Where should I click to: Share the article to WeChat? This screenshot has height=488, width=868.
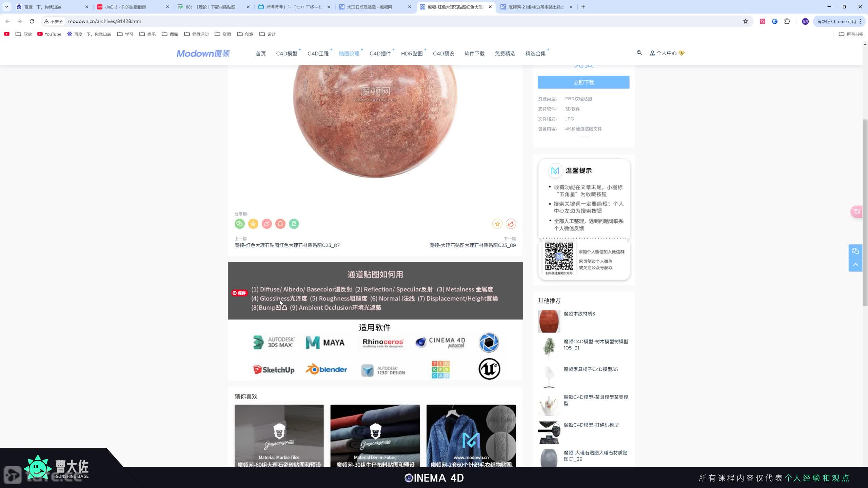pos(239,224)
